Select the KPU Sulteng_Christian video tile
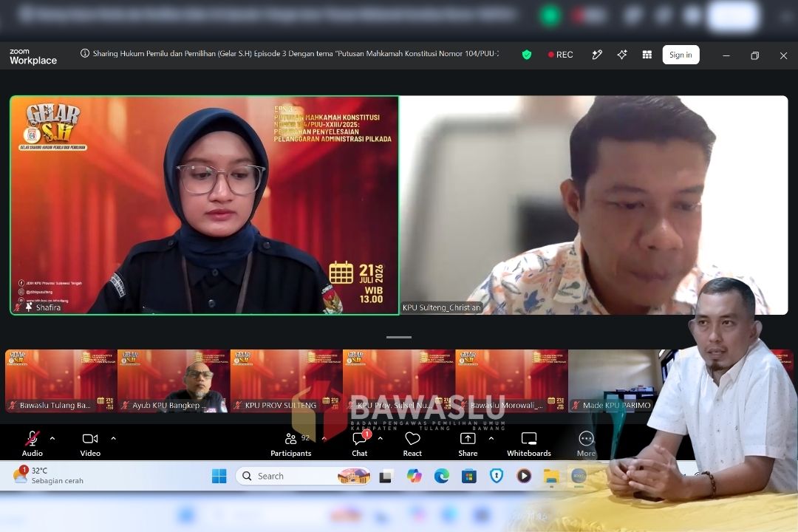798x532 pixels. [x=593, y=205]
